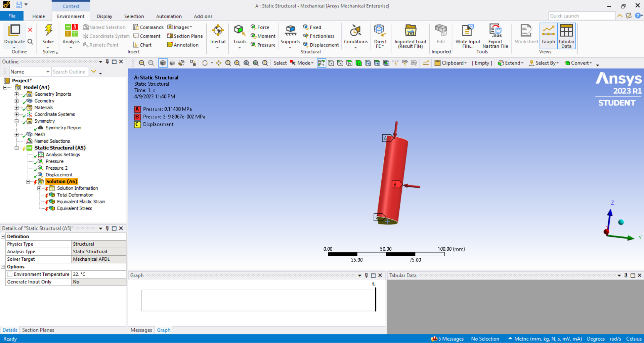Toggle shaded exterior and edges display
The image size is (644, 343).
pyautogui.click(x=163, y=63)
